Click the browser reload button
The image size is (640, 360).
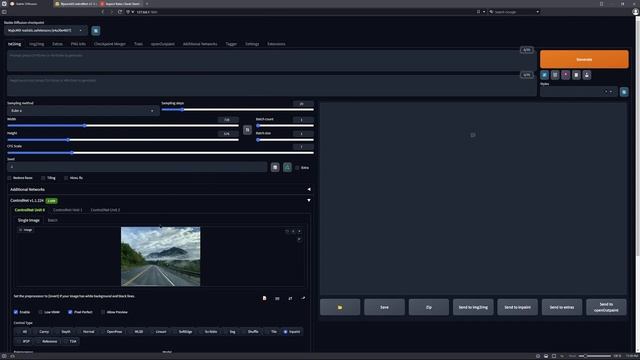pos(120,12)
